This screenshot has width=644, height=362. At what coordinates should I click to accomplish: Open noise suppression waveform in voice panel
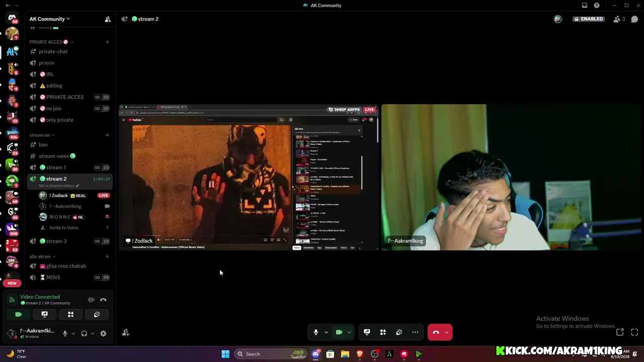pyautogui.click(x=91, y=300)
